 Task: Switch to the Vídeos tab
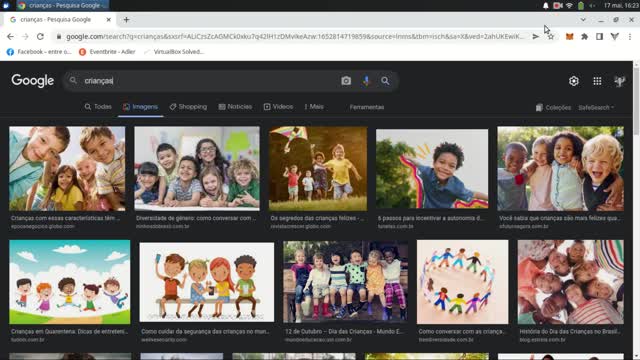[x=278, y=107]
